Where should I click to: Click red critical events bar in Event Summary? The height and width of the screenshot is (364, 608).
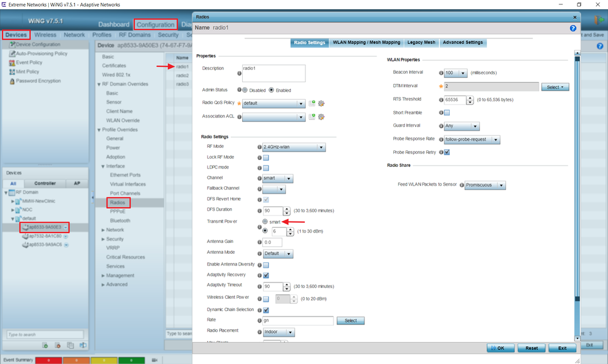(x=49, y=360)
